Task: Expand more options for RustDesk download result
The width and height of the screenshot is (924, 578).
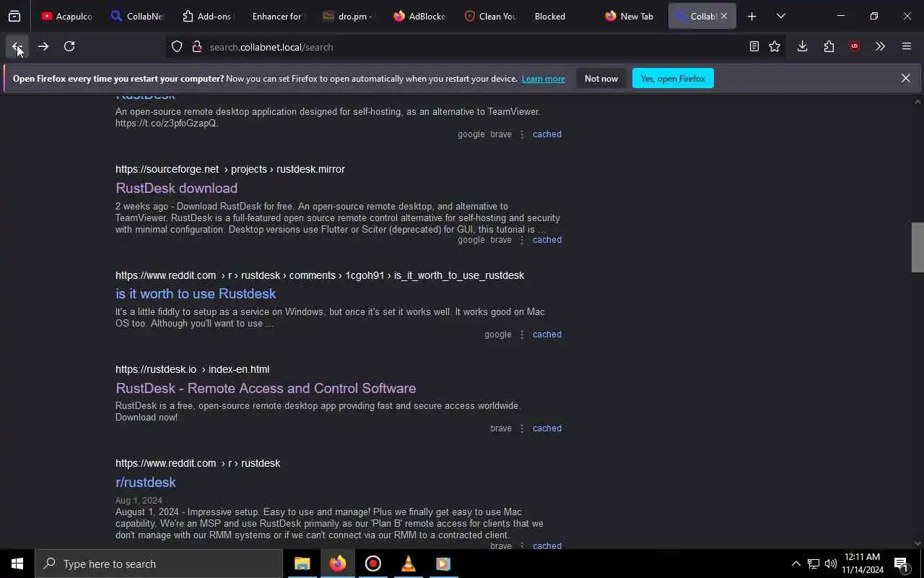Action: click(x=522, y=240)
